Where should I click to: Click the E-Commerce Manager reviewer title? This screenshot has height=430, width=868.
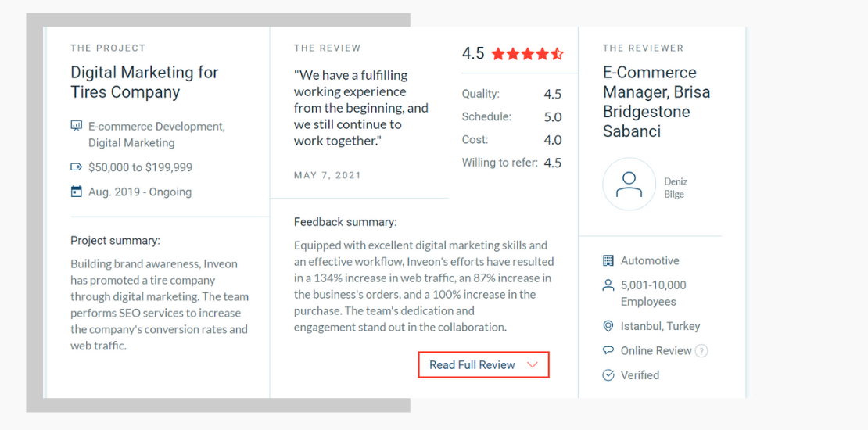point(657,102)
